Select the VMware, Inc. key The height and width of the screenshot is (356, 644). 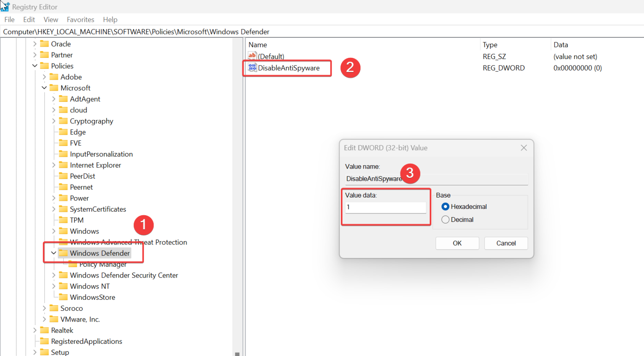(x=80, y=319)
